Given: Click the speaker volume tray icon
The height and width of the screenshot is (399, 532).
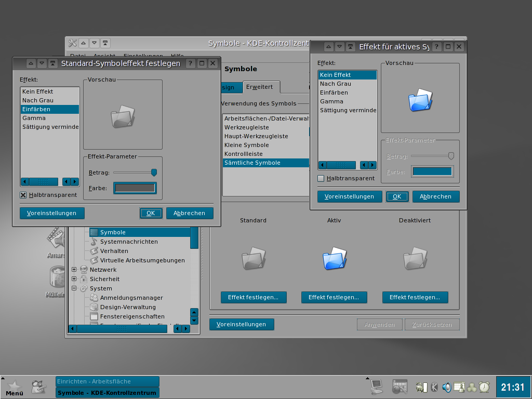Looking at the screenshot, I should (x=447, y=387).
